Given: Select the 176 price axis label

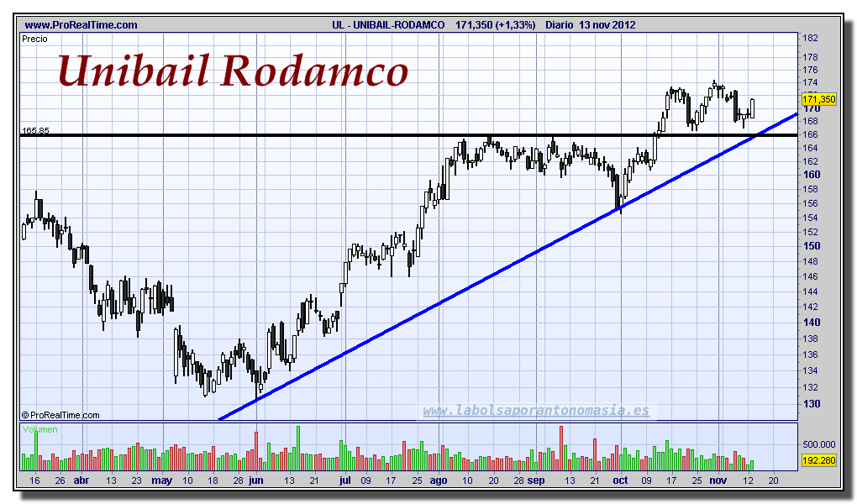Looking at the screenshot, I should coord(810,70).
